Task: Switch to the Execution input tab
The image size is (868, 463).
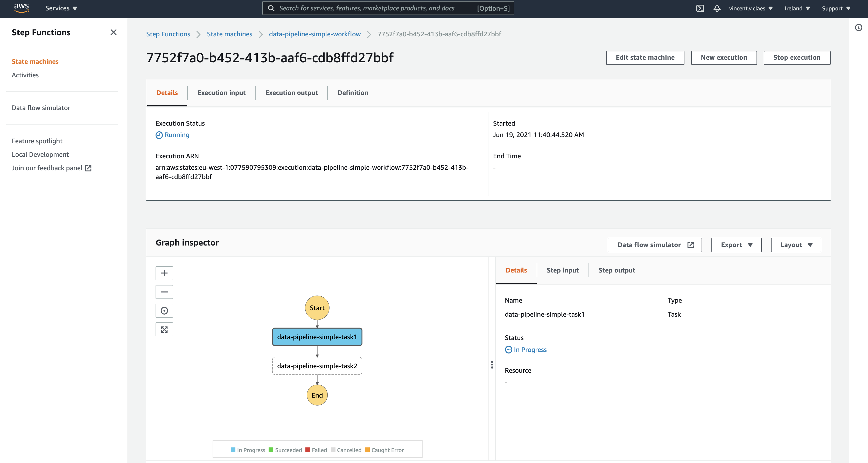Action: click(221, 93)
